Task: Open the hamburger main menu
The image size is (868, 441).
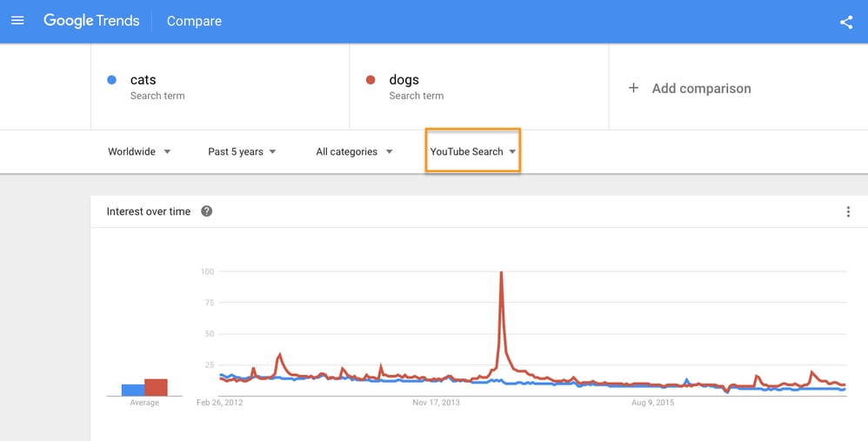Action: pyautogui.click(x=17, y=21)
